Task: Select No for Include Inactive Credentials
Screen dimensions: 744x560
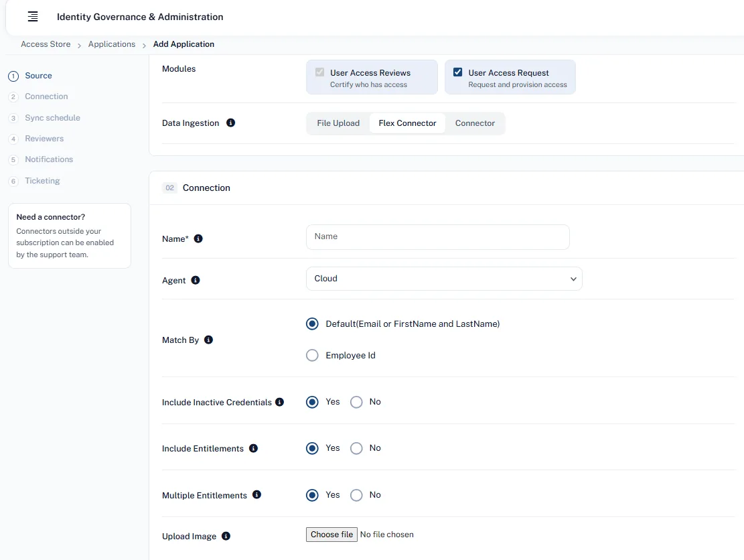Action: (x=356, y=403)
